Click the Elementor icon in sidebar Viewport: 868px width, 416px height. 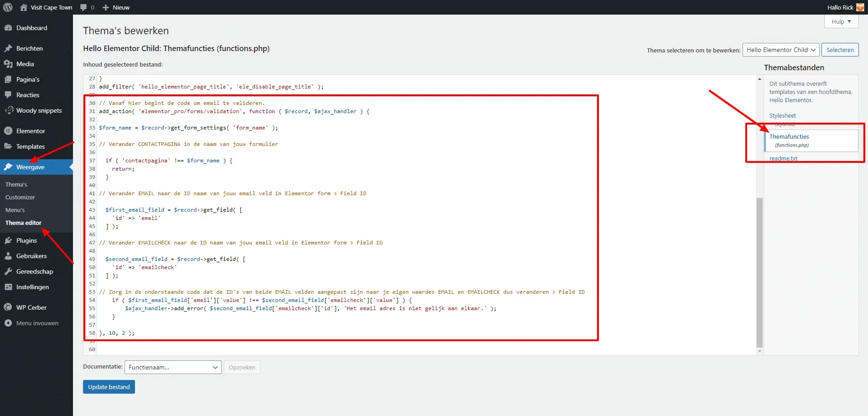click(x=8, y=131)
